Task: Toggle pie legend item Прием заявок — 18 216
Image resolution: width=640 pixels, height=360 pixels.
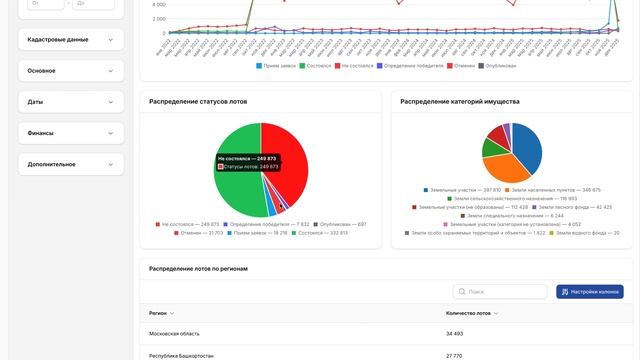Action: click(x=257, y=233)
